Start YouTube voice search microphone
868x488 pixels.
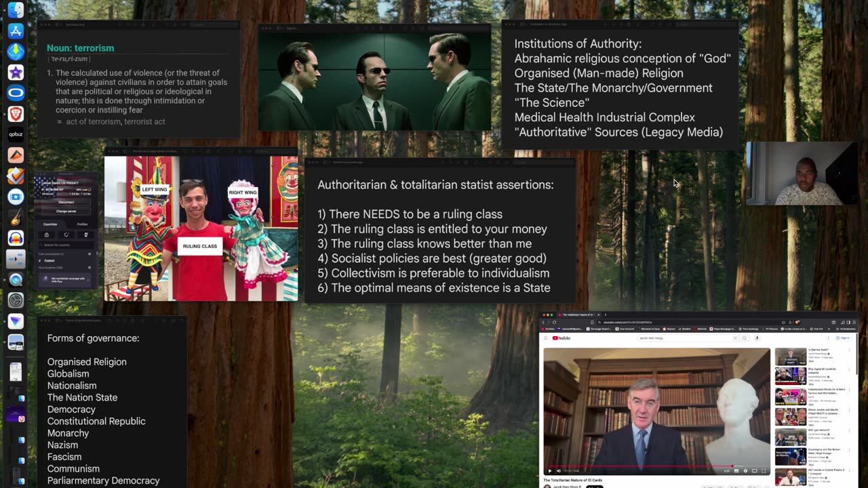point(757,338)
